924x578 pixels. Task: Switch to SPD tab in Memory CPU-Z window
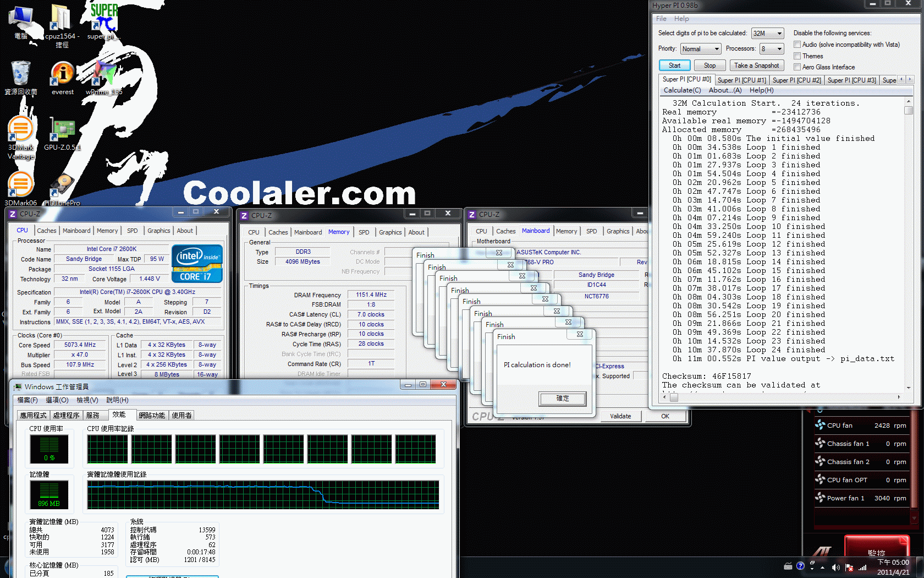coord(364,232)
